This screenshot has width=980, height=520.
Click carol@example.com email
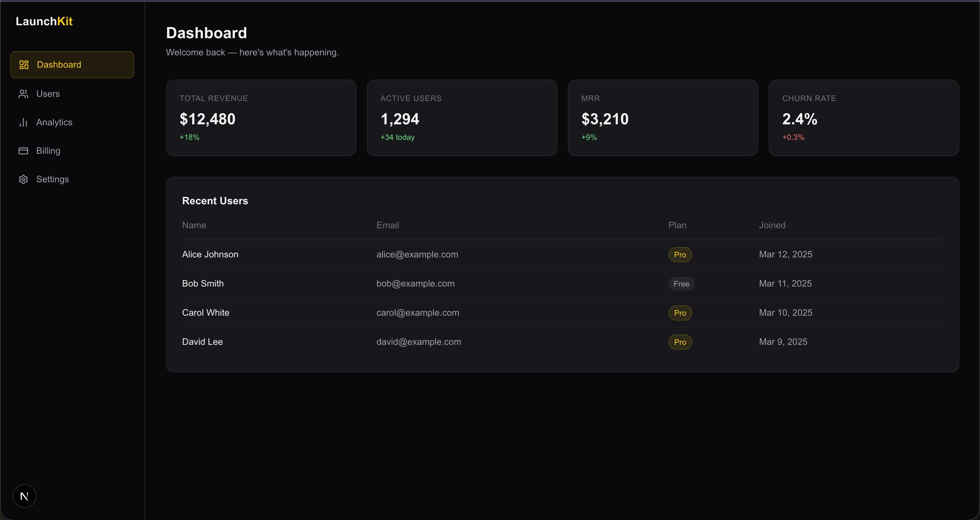(418, 313)
